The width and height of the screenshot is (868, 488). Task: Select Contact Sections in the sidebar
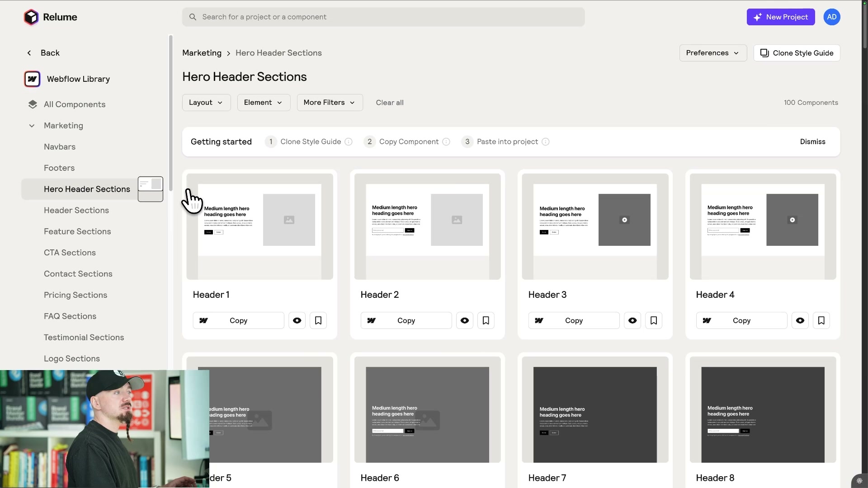coord(78,274)
